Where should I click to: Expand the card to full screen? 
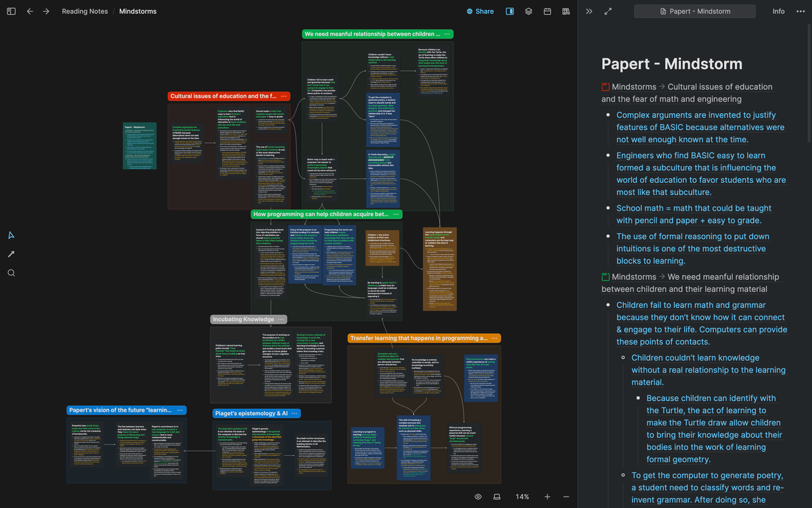click(x=608, y=12)
